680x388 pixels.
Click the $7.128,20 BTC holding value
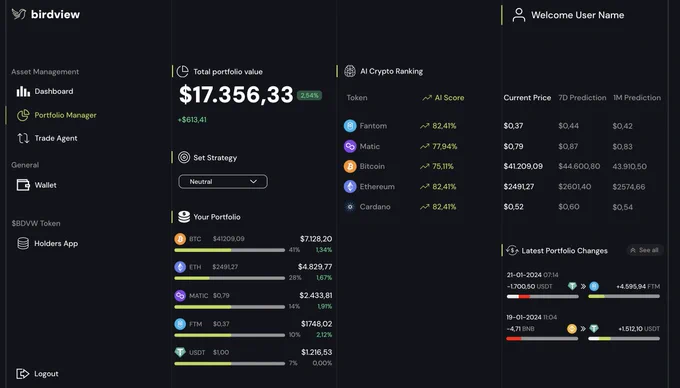point(316,239)
